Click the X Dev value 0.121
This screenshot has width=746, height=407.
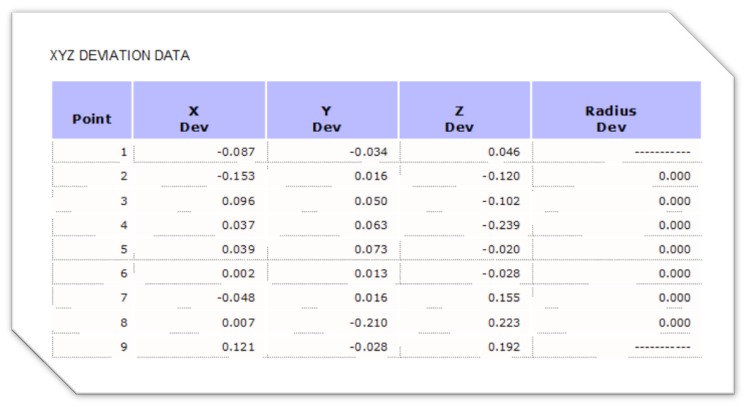point(240,346)
